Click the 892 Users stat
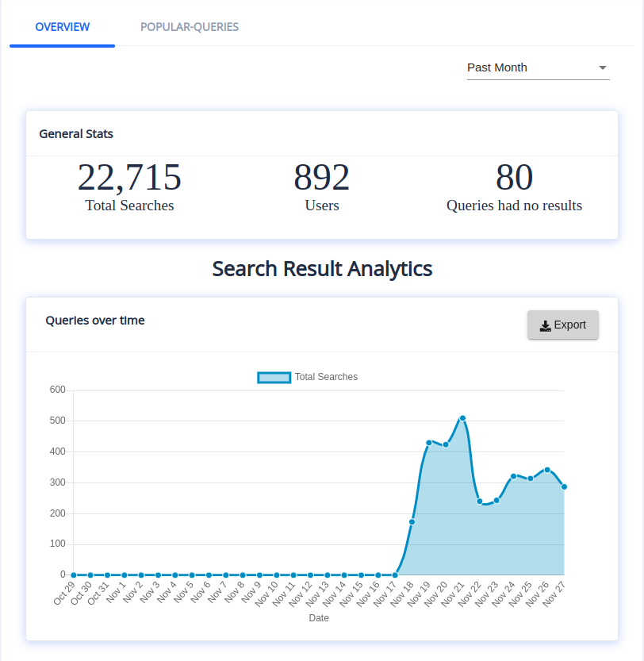Viewport: 644px width, 661px height. [x=321, y=178]
